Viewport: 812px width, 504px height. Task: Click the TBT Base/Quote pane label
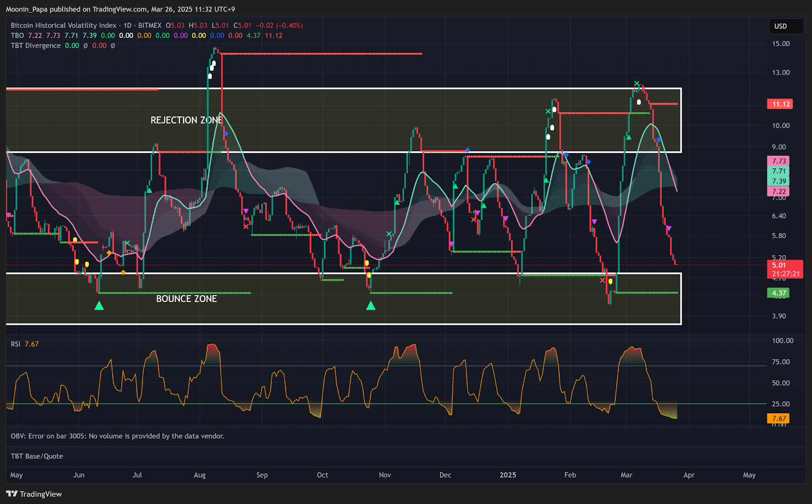37,456
